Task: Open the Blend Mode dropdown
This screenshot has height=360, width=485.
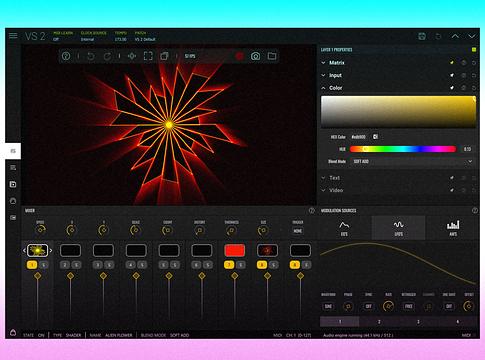Action: click(413, 161)
